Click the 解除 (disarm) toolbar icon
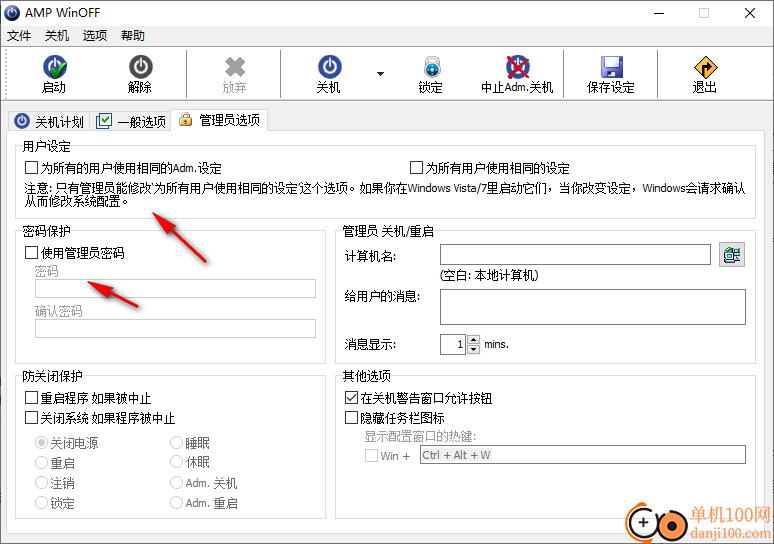 pyautogui.click(x=141, y=67)
